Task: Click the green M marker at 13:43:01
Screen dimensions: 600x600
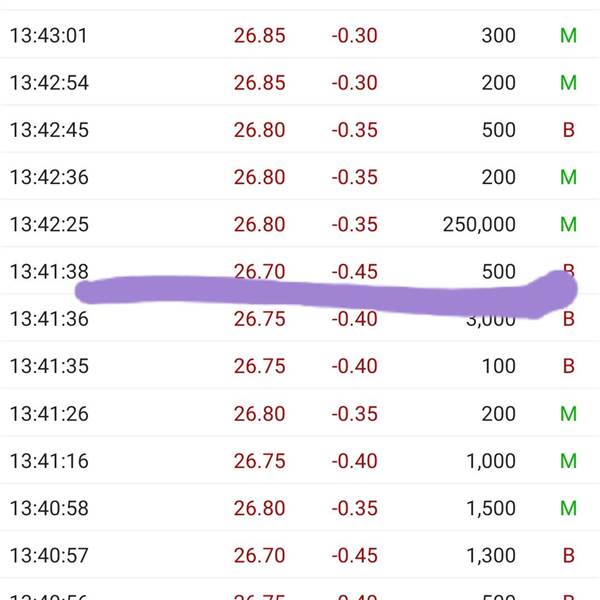Action: (x=568, y=36)
